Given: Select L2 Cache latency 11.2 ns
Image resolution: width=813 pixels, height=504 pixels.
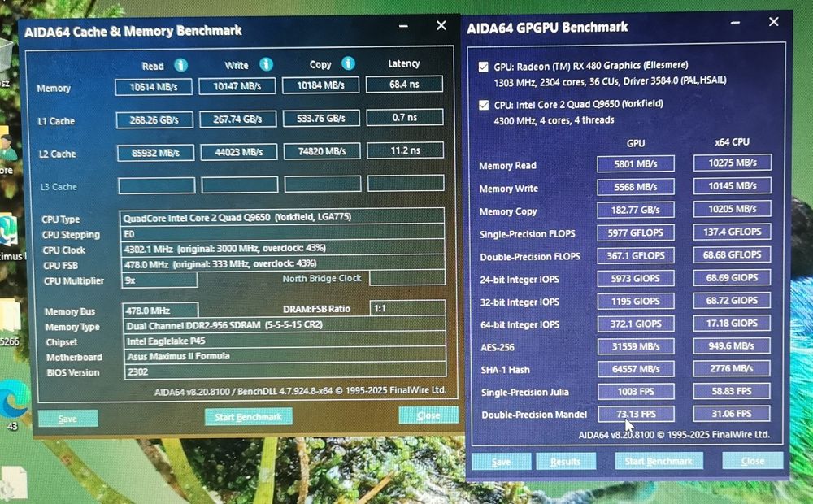Looking at the screenshot, I should (x=406, y=150).
